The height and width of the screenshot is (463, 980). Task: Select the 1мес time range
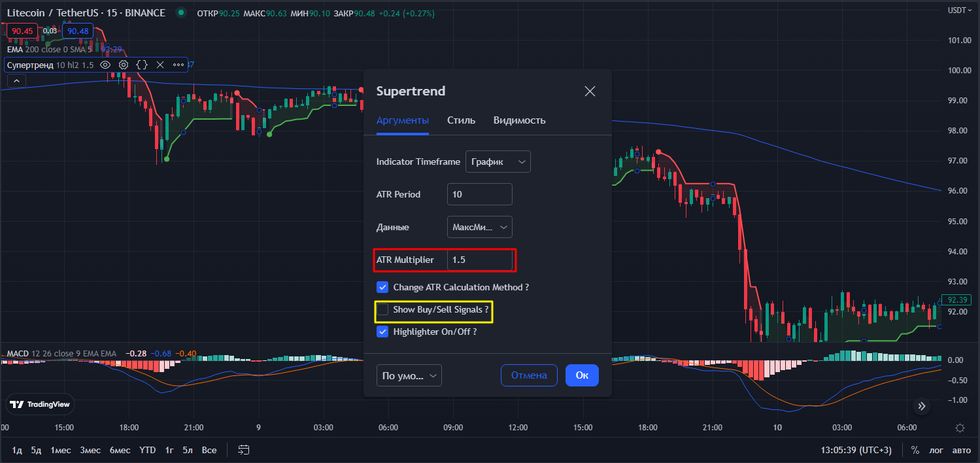click(61, 450)
